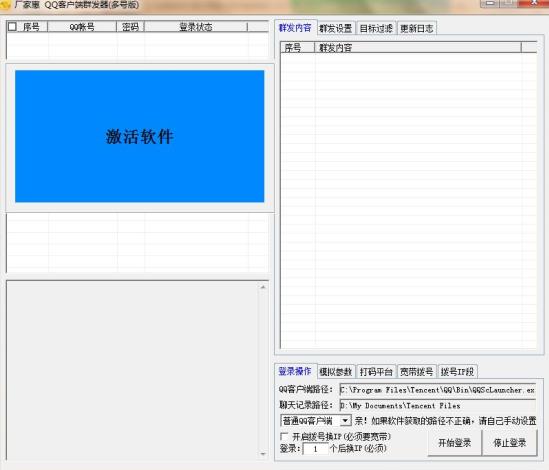The image size is (549, 470).
Task: Tick the select-all checkbox beside 序号
Action: [x=12, y=27]
